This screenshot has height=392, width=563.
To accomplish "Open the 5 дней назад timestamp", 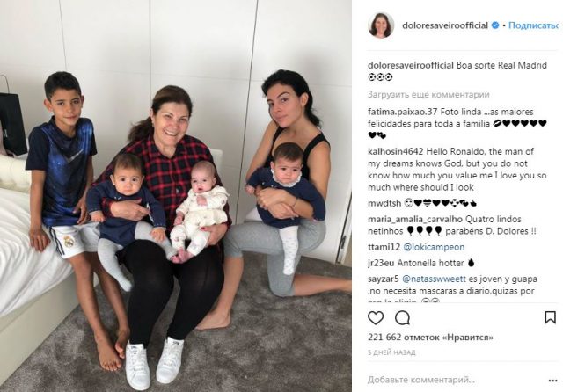I will point(391,352).
